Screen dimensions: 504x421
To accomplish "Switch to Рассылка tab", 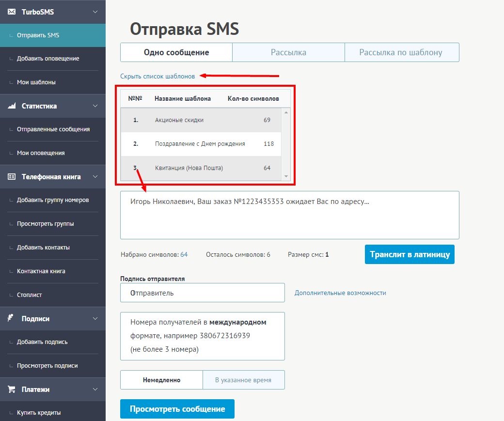I will (x=288, y=52).
